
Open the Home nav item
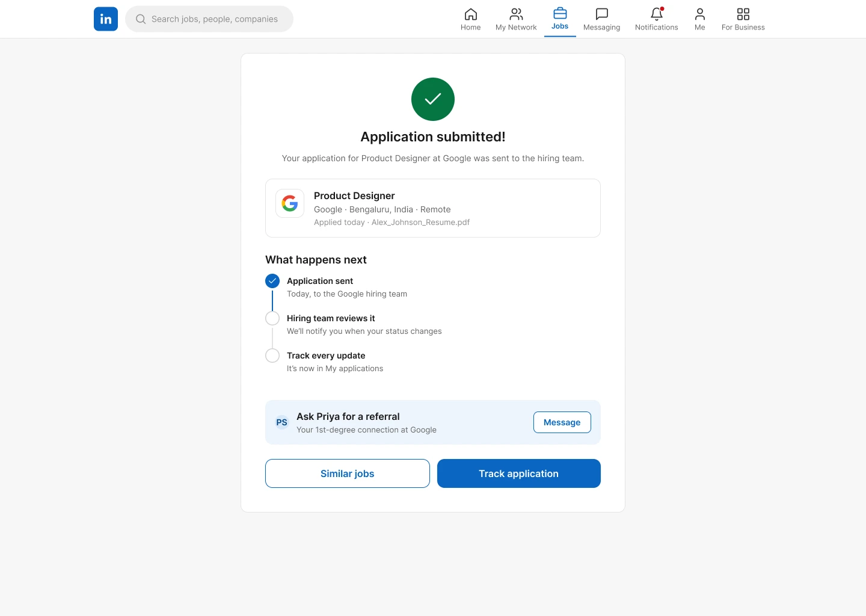pos(470,19)
